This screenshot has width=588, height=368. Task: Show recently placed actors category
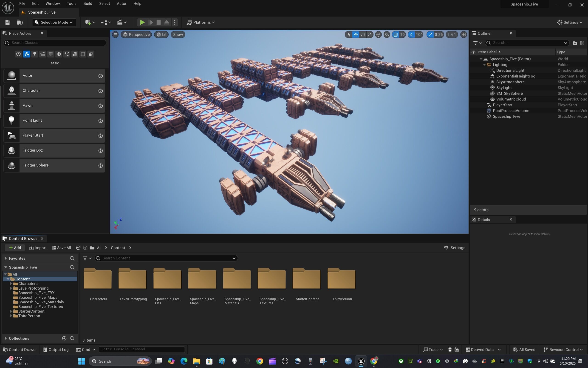point(18,54)
